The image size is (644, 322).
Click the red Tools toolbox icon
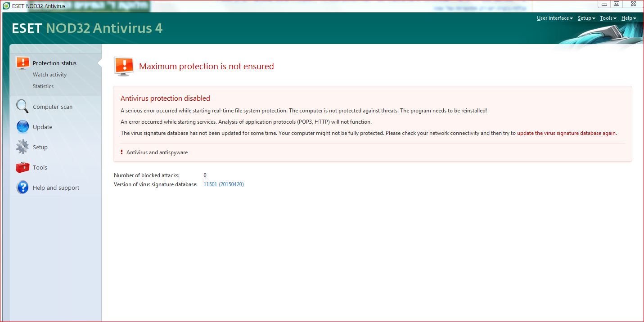point(23,167)
